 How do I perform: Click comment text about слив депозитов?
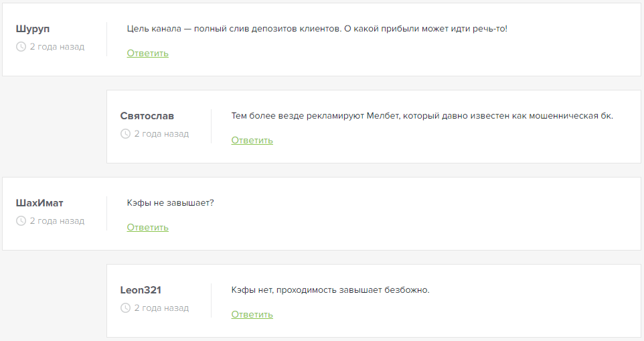point(317,29)
